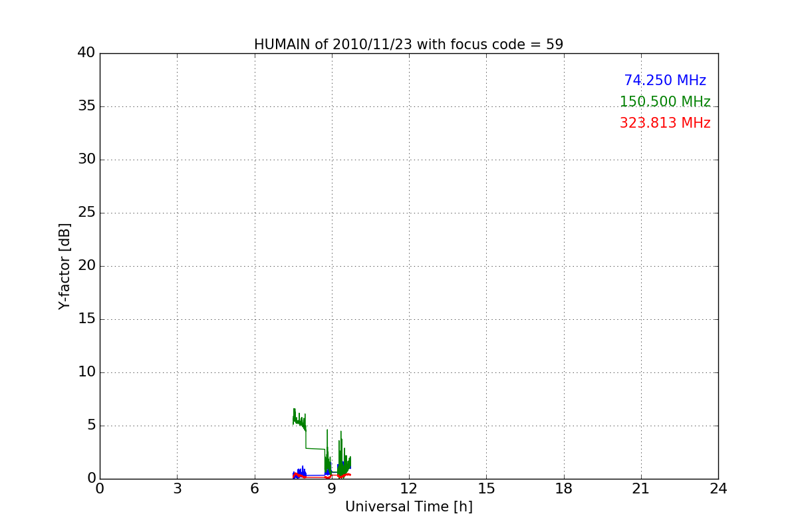Viewport: 798px width, 532px height.
Task: Select the red '323.813 MHz' legend label
Action: (665, 123)
